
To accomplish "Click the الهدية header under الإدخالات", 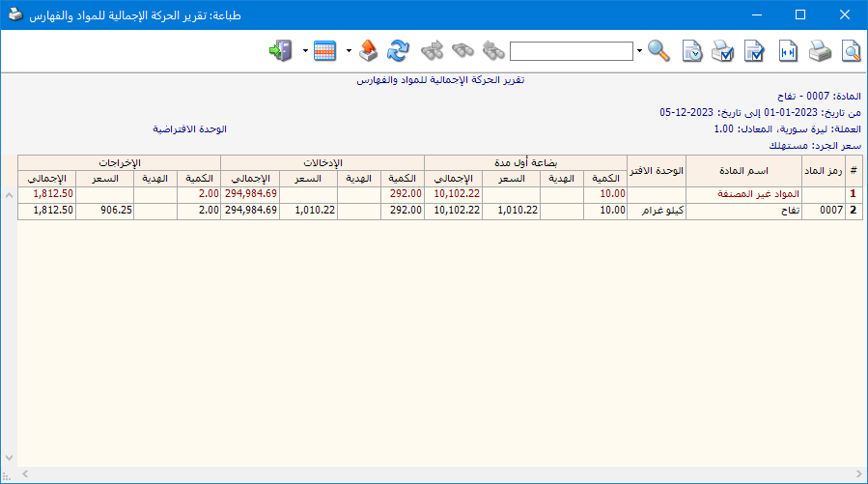I will click(359, 179).
